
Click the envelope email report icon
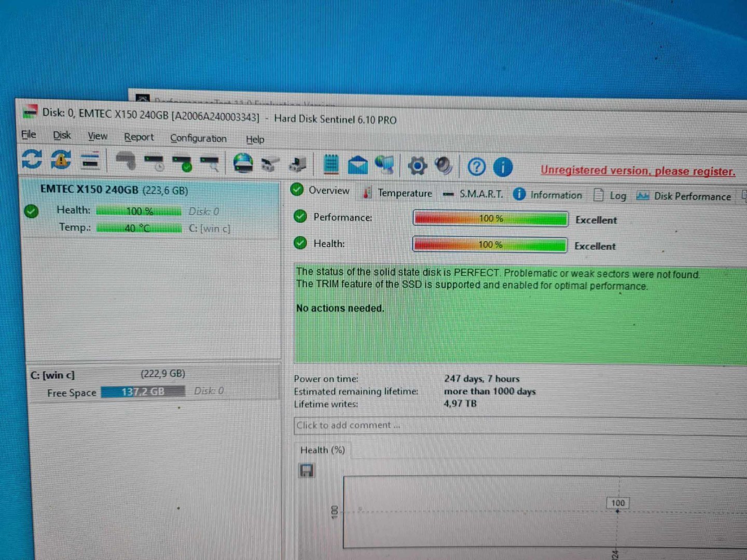tap(357, 165)
